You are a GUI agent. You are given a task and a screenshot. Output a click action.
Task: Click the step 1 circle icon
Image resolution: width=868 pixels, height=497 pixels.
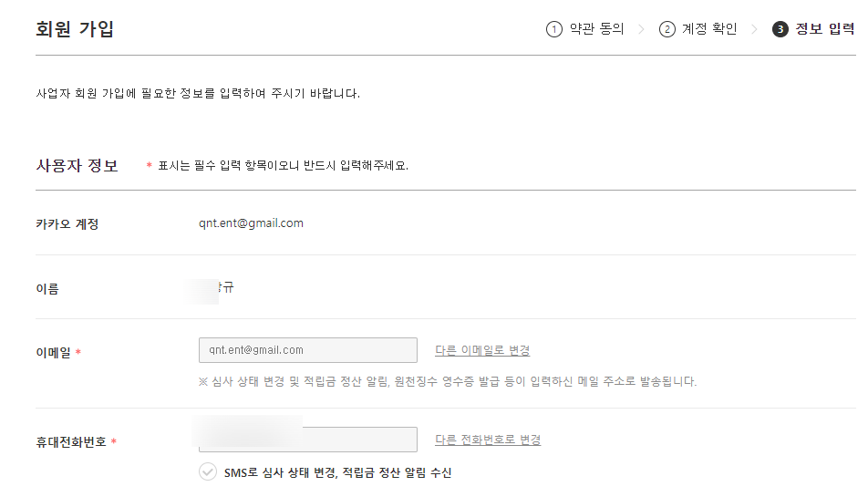[x=554, y=29]
